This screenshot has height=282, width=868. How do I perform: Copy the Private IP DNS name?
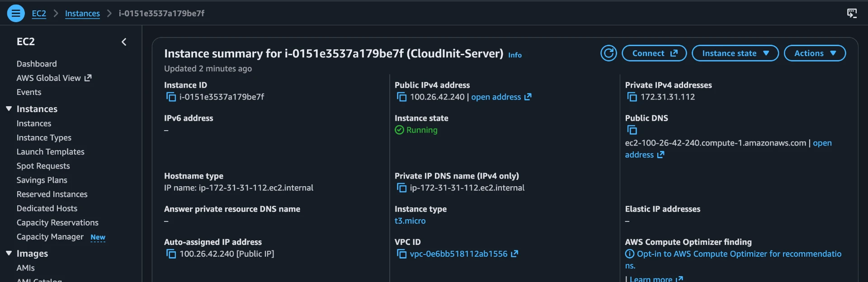click(x=401, y=188)
